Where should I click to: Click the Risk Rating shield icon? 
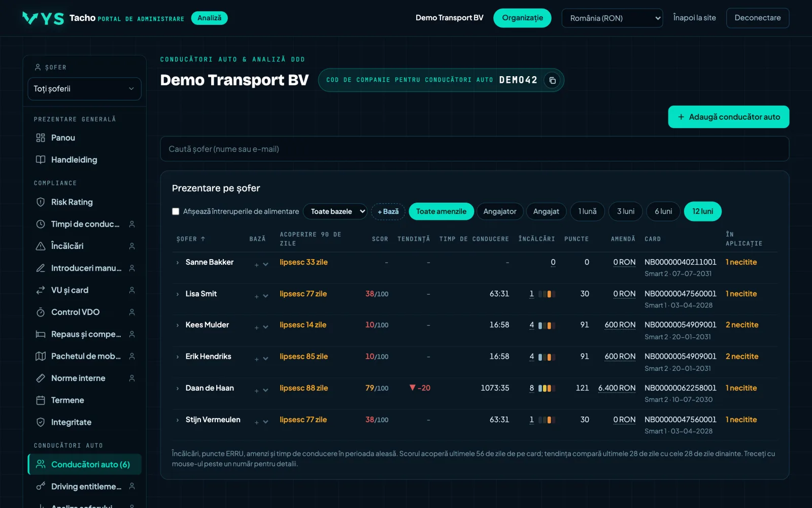pyautogui.click(x=41, y=202)
